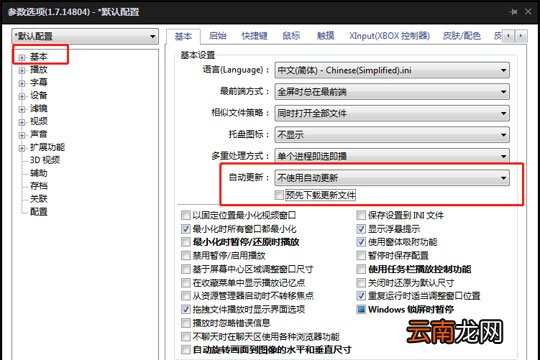Image resolution: width=540 pixels, height=360 pixels.
Task: Open the 托盘图标 dropdown
Action: pyautogui.click(x=392, y=135)
